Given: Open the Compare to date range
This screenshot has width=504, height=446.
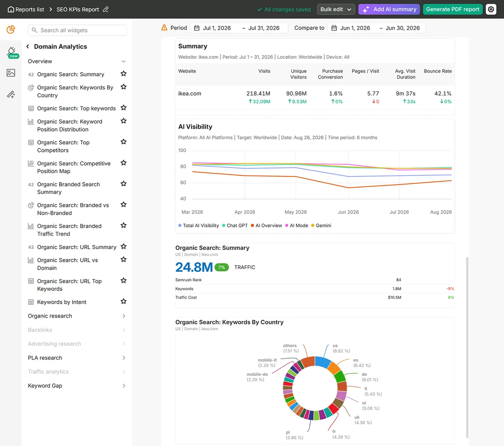Looking at the screenshot, I should click(376, 28).
